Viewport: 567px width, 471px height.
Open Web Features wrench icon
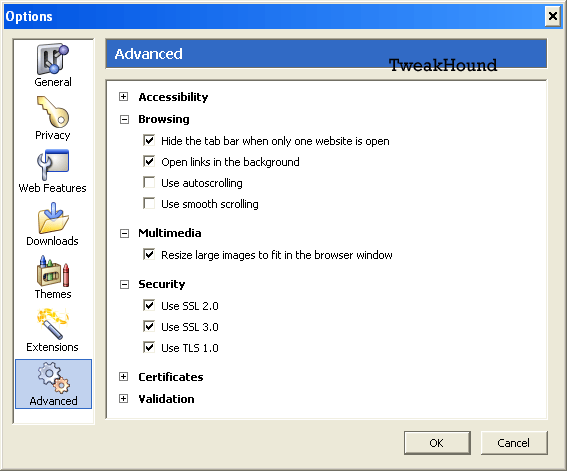coord(53,164)
